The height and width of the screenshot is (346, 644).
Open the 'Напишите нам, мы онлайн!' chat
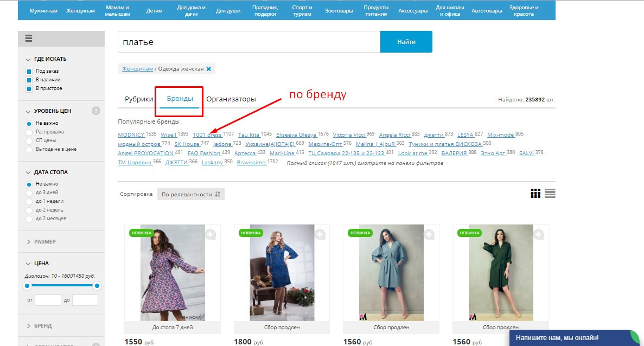pos(575,338)
